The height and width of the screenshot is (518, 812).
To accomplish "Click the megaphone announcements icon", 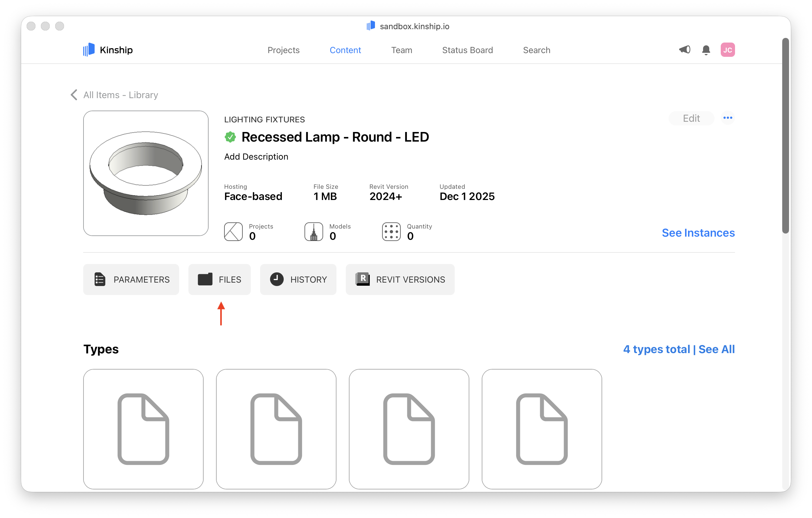I will tap(684, 50).
